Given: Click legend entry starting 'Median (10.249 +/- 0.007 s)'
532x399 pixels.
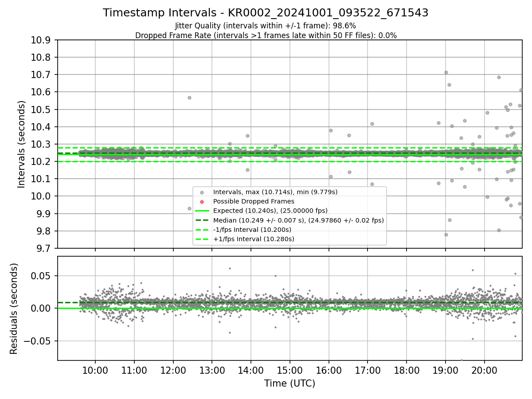Looking at the screenshot, I should click(298, 220).
